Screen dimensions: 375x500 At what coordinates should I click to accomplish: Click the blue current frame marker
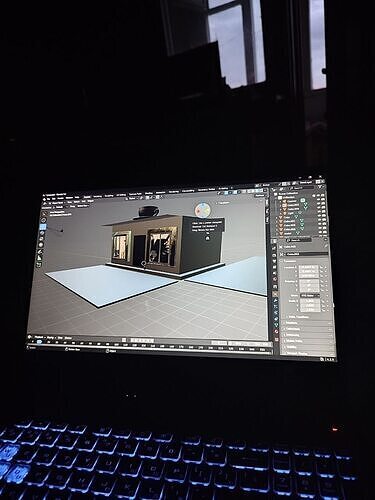(x=39, y=342)
